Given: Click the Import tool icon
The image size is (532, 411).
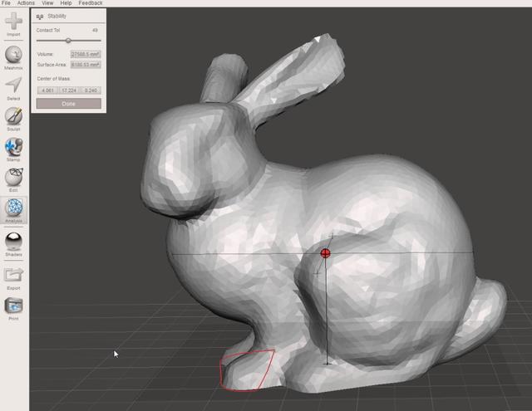Looking at the screenshot, I should (14, 22).
